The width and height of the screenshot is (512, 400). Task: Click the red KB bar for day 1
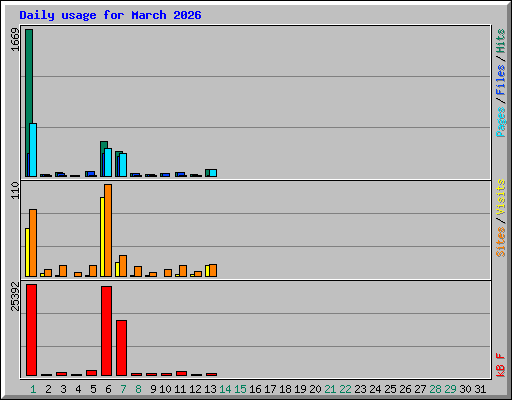pyautogui.click(x=31, y=330)
